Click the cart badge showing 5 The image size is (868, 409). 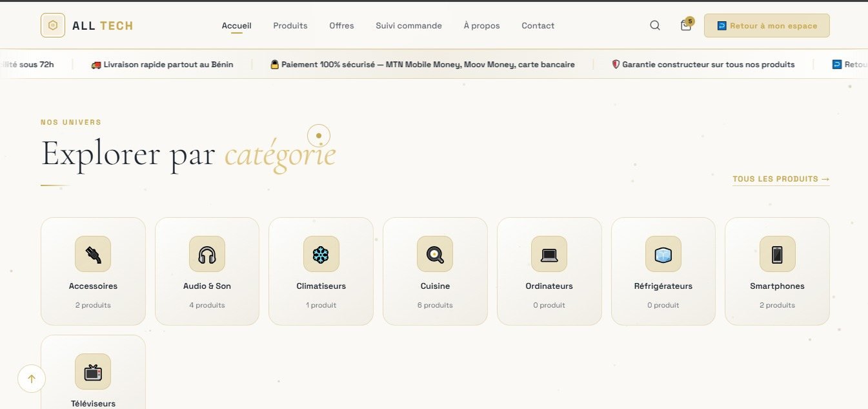pos(690,21)
